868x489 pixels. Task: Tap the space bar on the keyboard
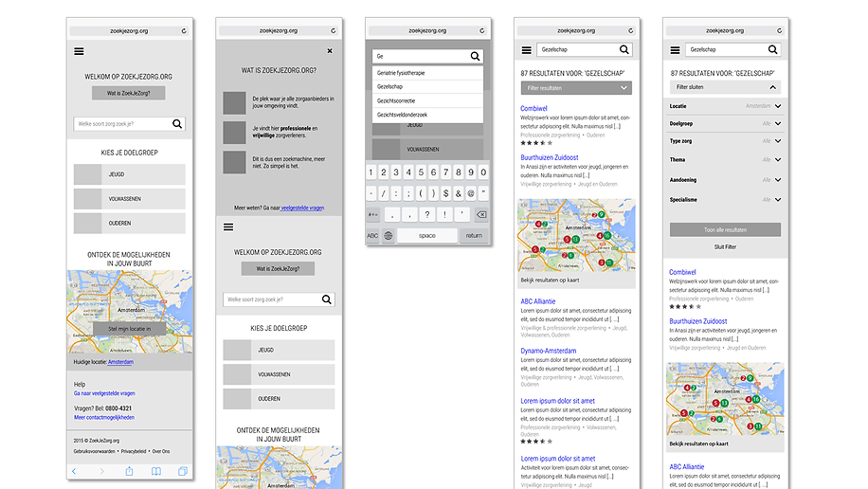tap(426, 235)
